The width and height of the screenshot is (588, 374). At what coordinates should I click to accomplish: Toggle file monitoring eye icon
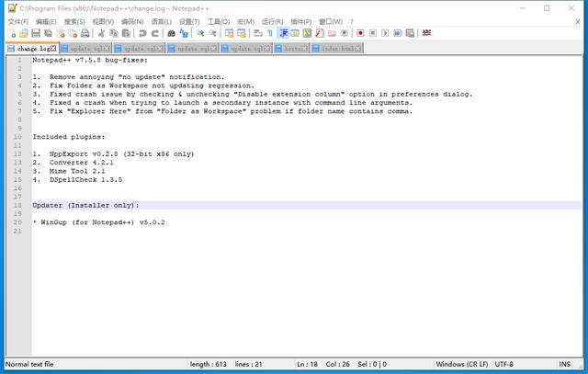tap(345, 33)
